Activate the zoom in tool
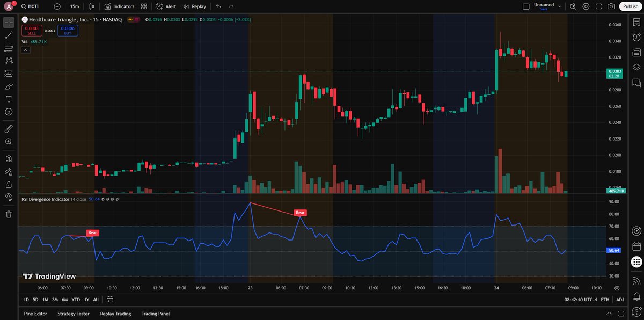The width and height of the screenshot is (644, 320). 9,142
